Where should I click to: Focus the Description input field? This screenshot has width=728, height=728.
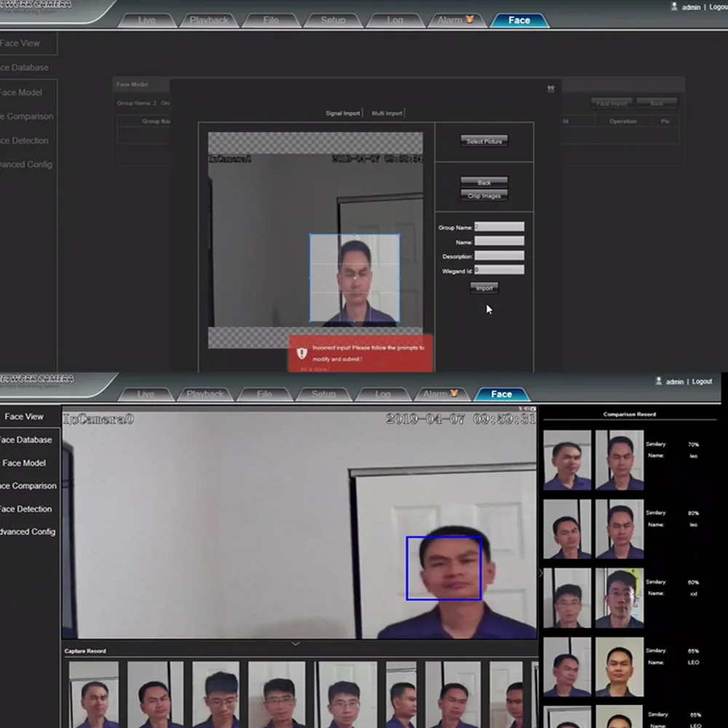(x=499, y=256)
